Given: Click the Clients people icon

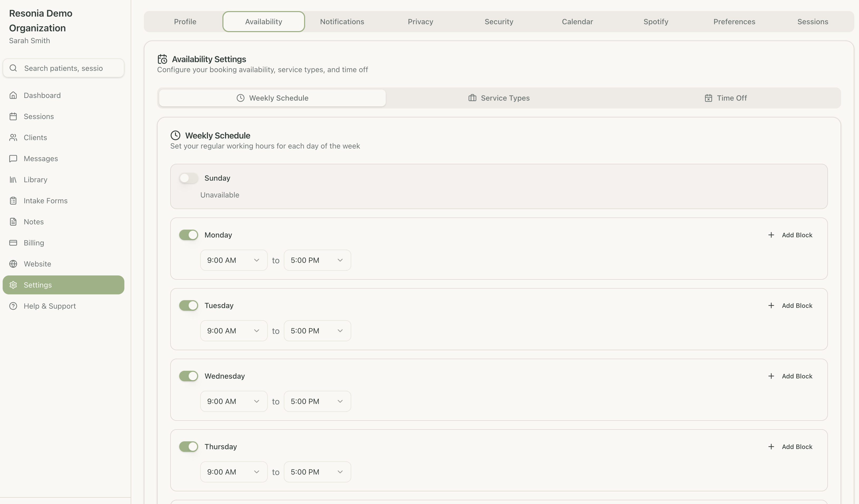Looking at the screenshot, I should pos(13,137).
